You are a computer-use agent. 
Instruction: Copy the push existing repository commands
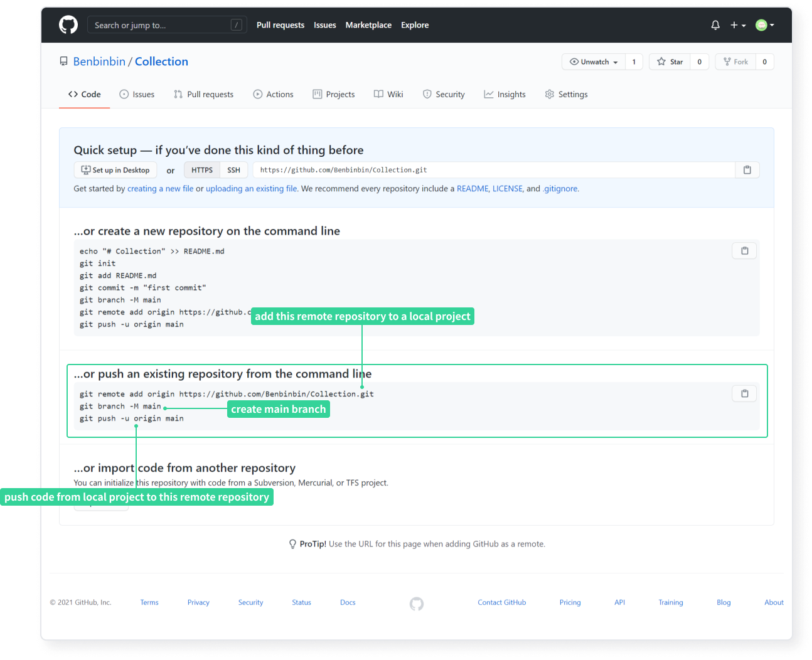point(745,393)
